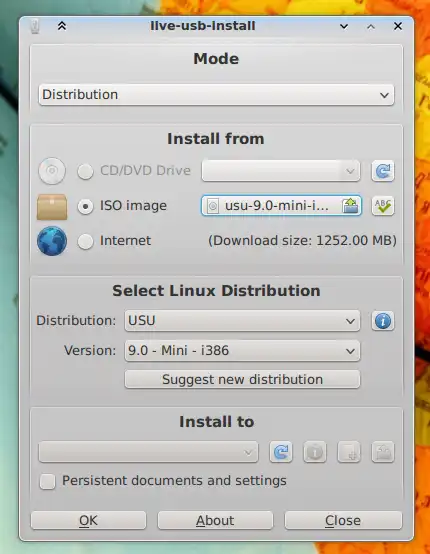Screen dimensions: 430x554
Task: Refresh the Install to device list
Action: coord(281,452)
